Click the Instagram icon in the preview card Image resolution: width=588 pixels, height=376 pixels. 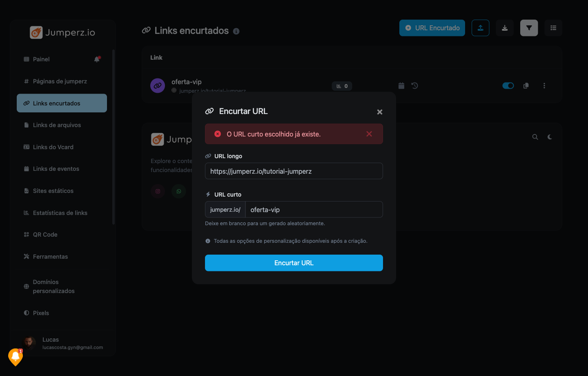coord(158,191)
